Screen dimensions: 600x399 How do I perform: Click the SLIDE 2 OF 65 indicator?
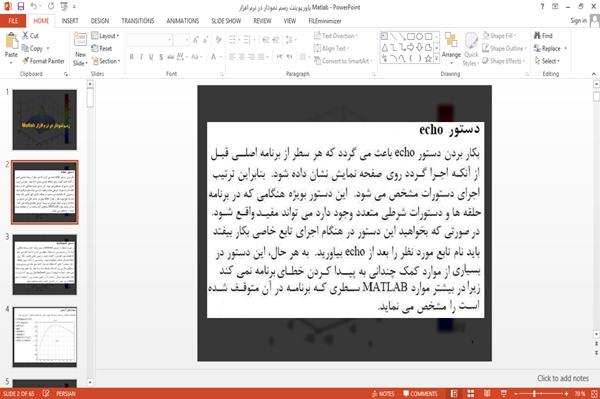(18, 394)
